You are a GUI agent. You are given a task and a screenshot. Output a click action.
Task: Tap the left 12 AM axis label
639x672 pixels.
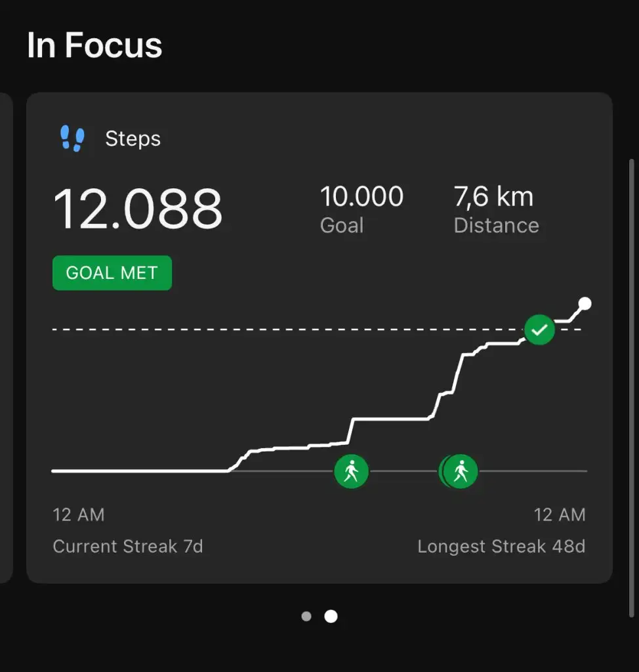pyautogui.click(x=78, y=514)
